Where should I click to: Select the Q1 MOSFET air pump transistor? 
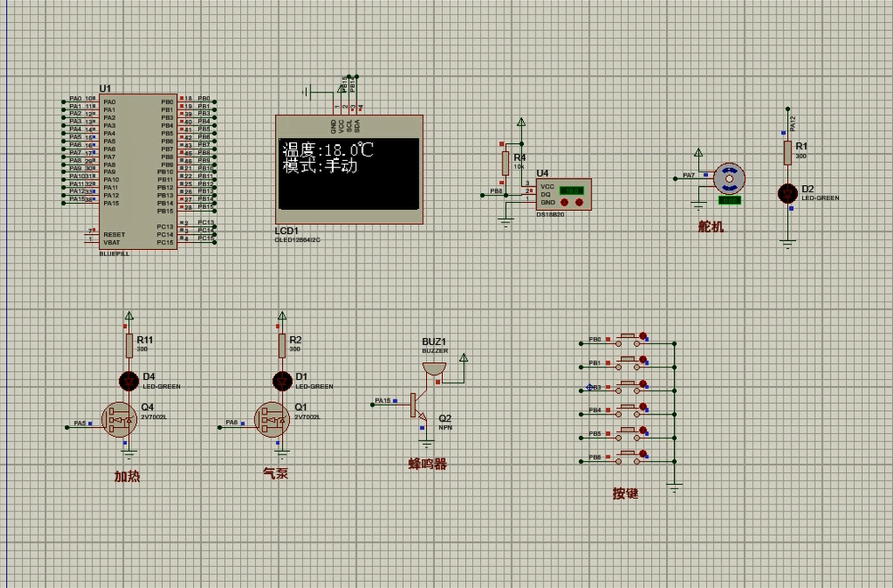(x=271, y=418)
